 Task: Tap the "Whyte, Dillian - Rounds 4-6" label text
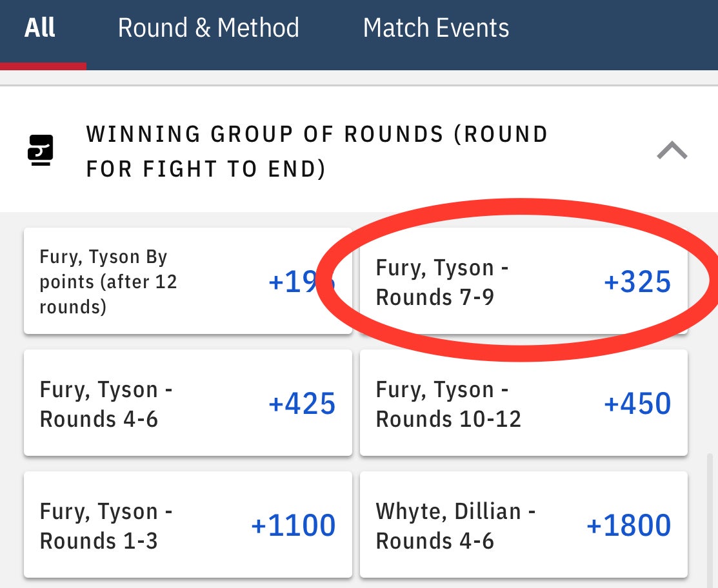(x=456, y=526)
